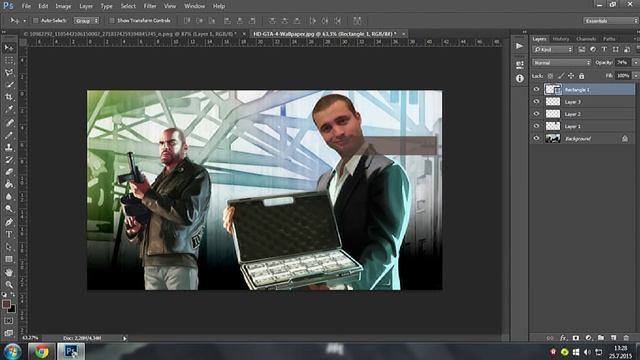
Task: Open the Move tool preset picker arrow
Action: [x=24, y=20]
